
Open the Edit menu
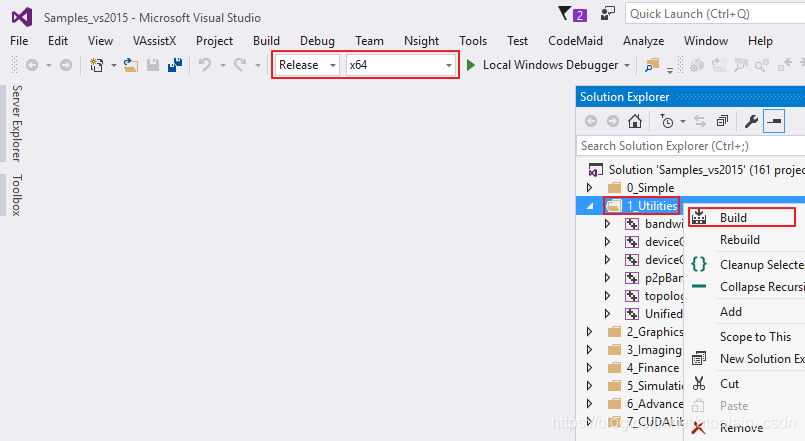[58, 41]
